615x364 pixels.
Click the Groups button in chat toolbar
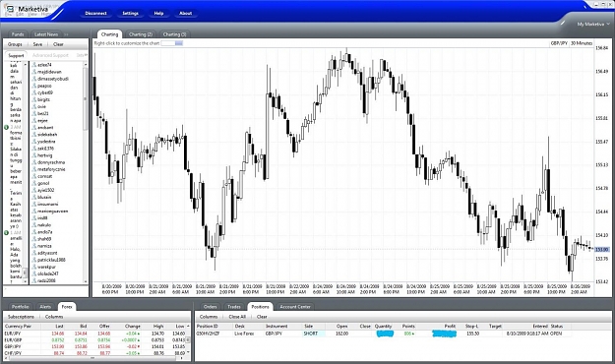pyautogui.click(x=15, y=44)
